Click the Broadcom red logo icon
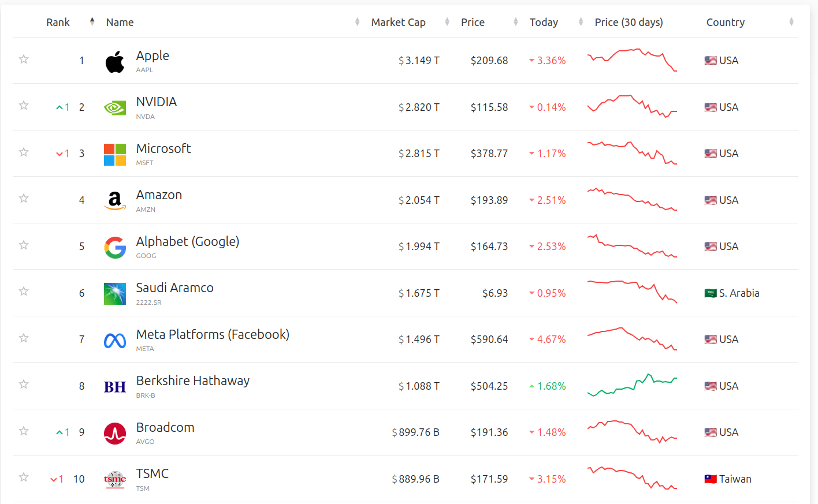This screenshot has height=504, width=818. [114, 433]
